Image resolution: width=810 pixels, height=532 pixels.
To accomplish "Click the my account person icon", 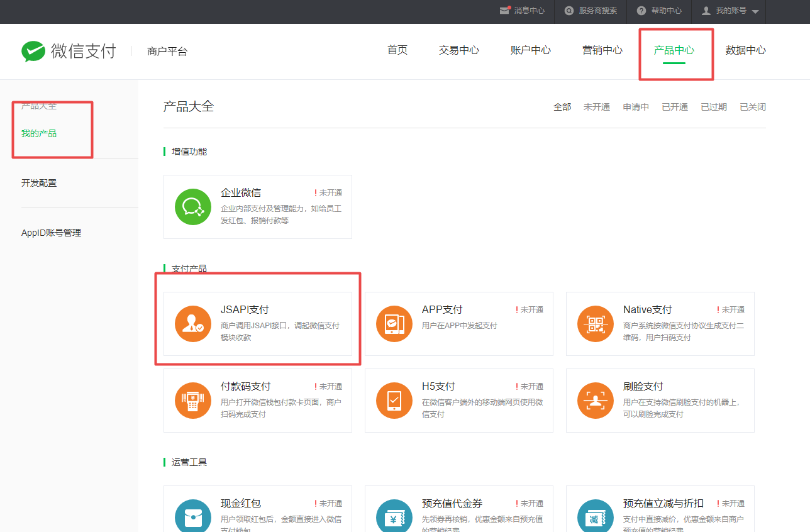I will coord(706,11).
